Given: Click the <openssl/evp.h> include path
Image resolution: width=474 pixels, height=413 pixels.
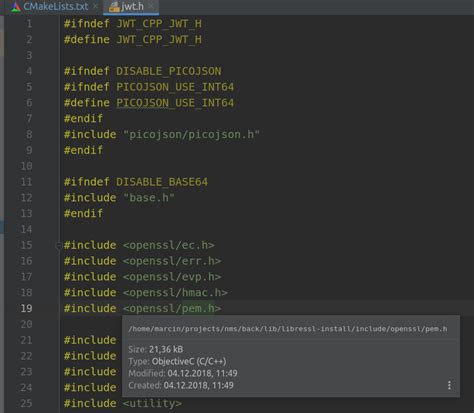Looking at the screenshot, I should point(172,277).
